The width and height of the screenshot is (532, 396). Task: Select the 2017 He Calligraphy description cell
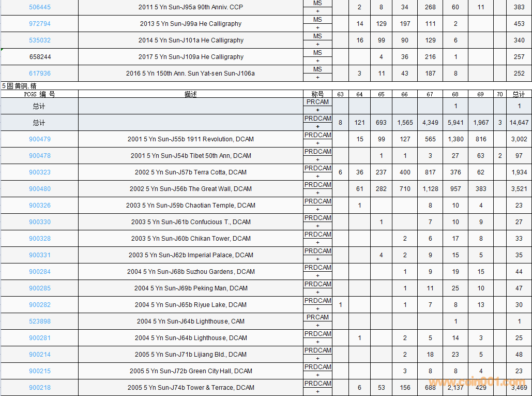click(190, 57)
